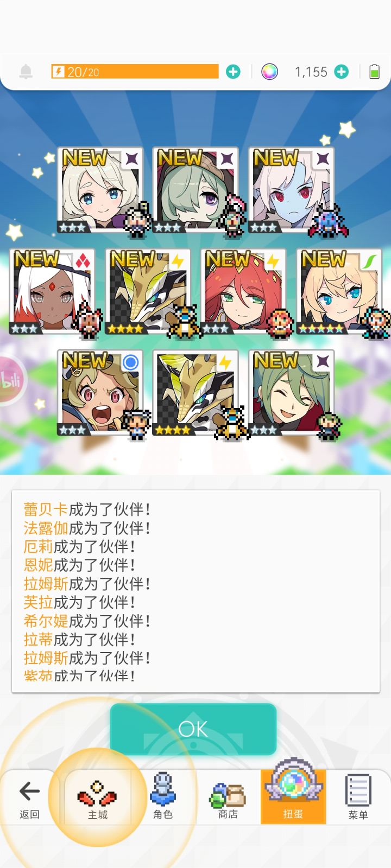This screenshot has width=391, height=868.
Task: Select the highlighted 扭蛋 gacha tab
Action: [x=293, y=796]
